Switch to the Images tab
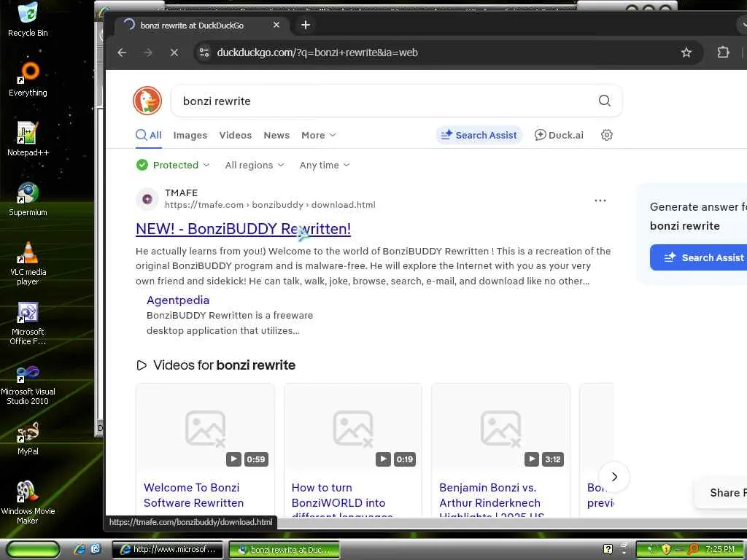Viewport: 747px width, 560px height. pos(190,135)
